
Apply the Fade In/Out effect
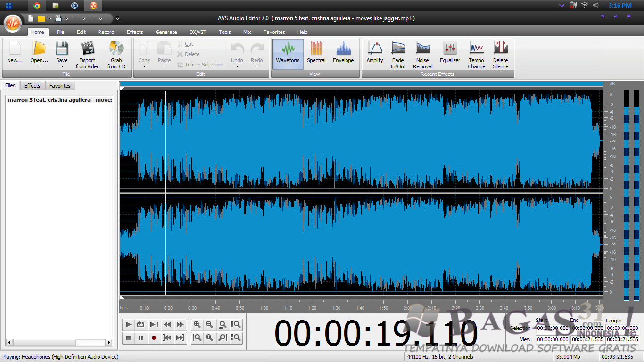398,55
